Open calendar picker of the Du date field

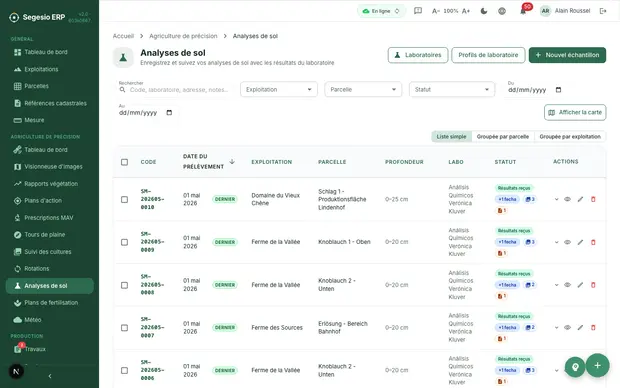(558, 90)
